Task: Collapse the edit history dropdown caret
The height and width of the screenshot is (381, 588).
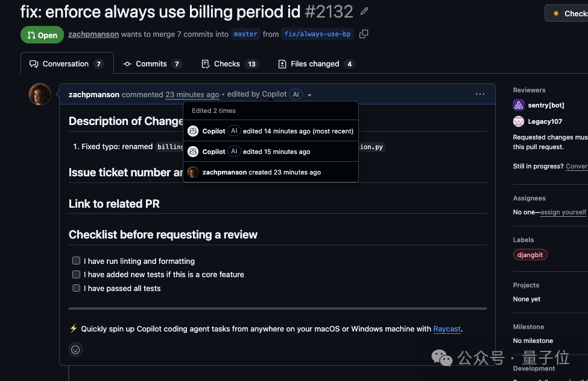Action: pyautogui.click(x=309, y=94)
